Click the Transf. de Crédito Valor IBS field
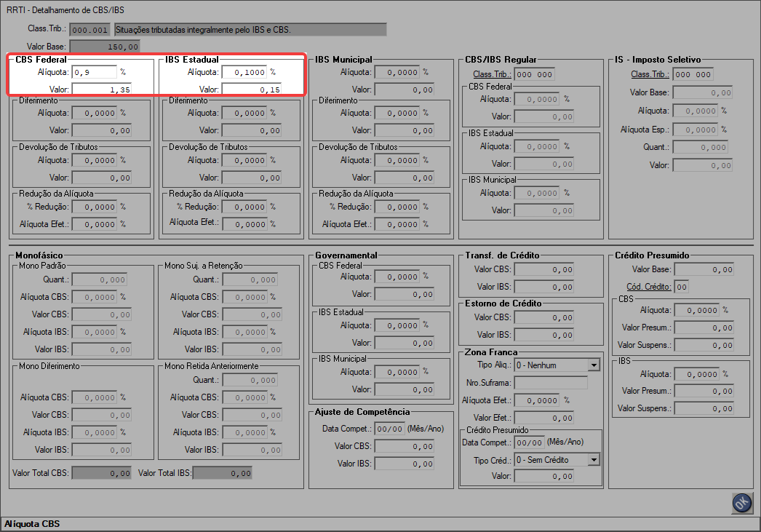The image size is (761, 532). coord(544,287)
